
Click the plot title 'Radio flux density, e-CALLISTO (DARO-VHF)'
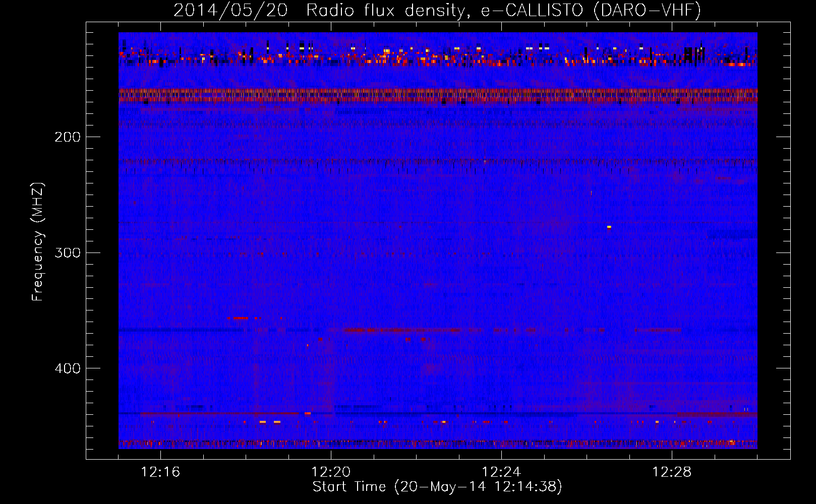pyautogui.click(x=503, y=10)
